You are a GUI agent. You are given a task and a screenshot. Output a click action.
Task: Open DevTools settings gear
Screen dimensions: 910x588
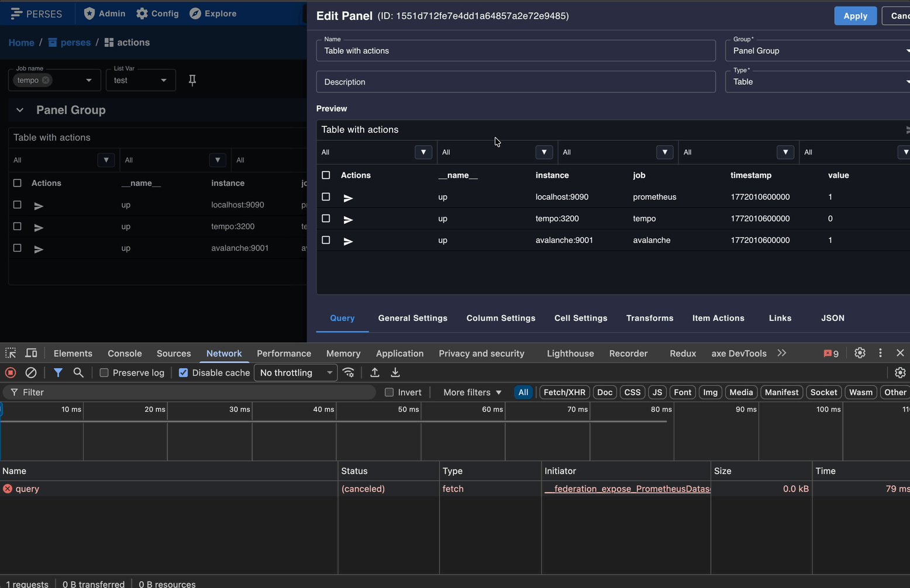(x=860, y=353)
